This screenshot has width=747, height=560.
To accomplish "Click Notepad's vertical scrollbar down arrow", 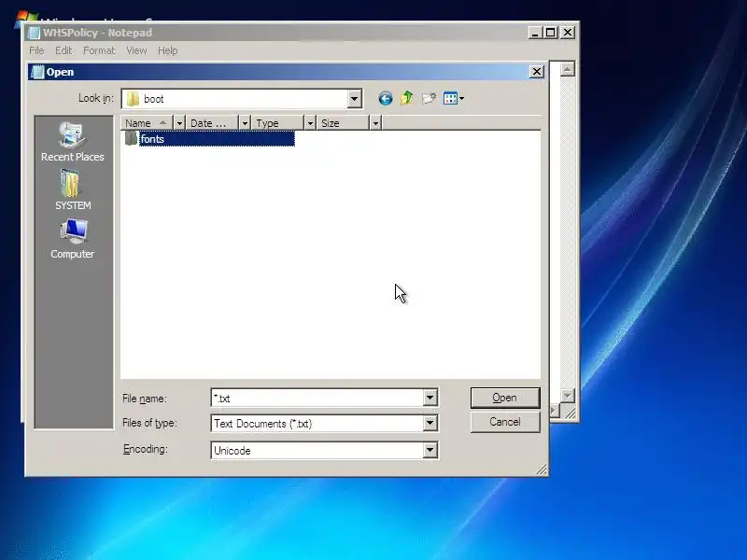I will (x=567, y=395).
